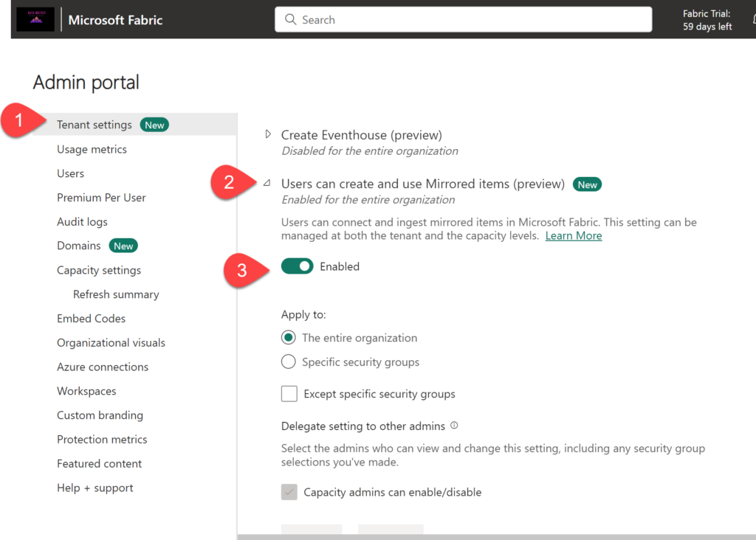
Task: Click the search magnifier icon
Action: click(x=290, y=19)
